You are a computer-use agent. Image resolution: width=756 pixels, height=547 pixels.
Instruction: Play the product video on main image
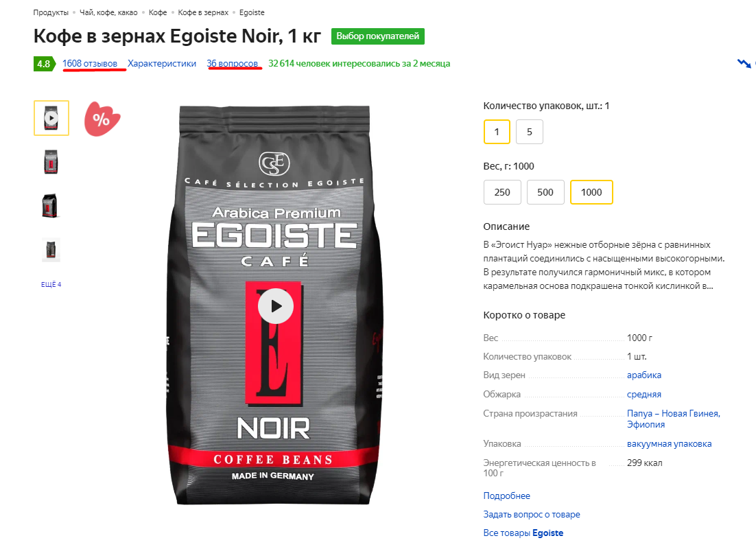(275, 306)
